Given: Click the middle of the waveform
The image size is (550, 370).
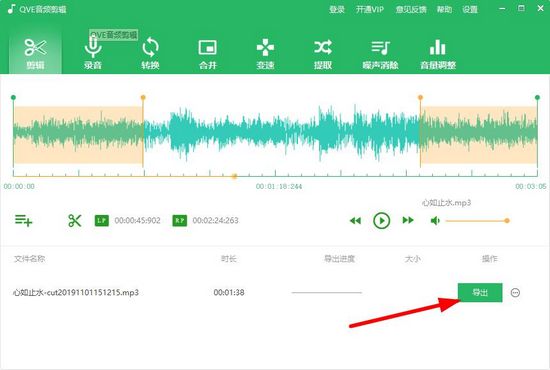Looking at the screenshot, I should [275, 134].
